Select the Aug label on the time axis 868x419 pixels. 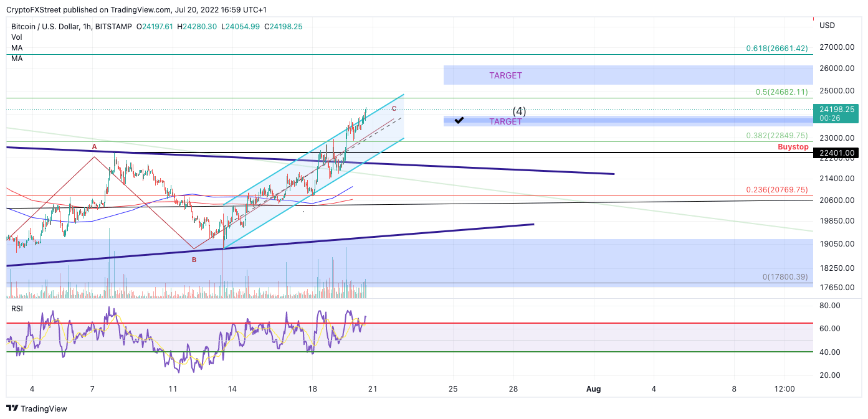593,389
